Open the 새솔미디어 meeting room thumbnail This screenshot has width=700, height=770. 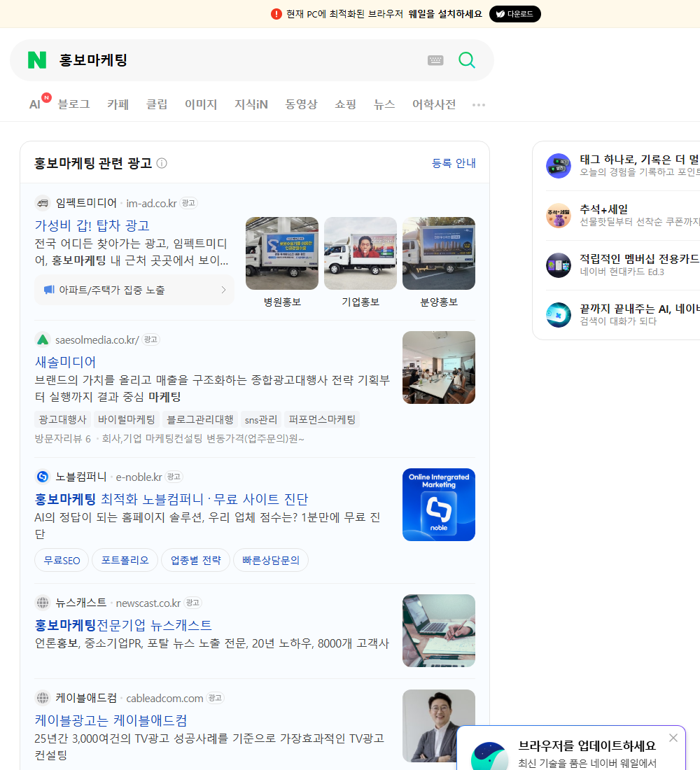click(x=439, y=367)
